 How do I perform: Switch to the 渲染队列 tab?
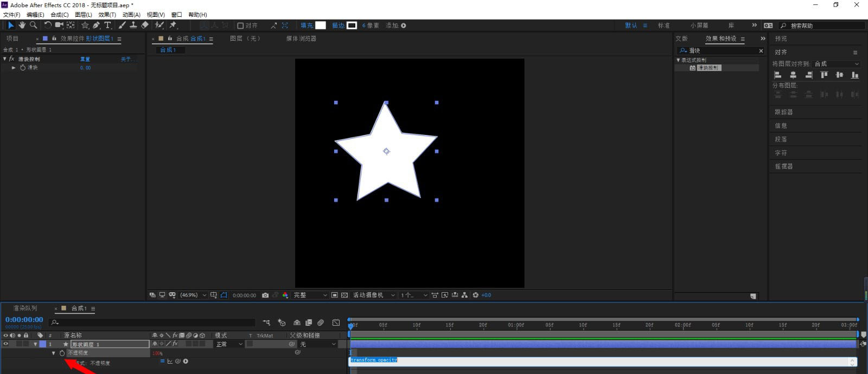25,308
